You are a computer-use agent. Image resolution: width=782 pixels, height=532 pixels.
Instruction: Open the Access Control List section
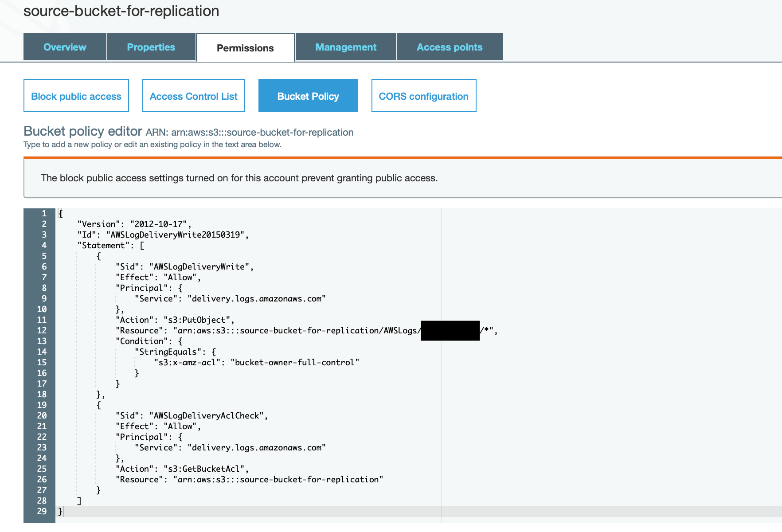(193, 95)
